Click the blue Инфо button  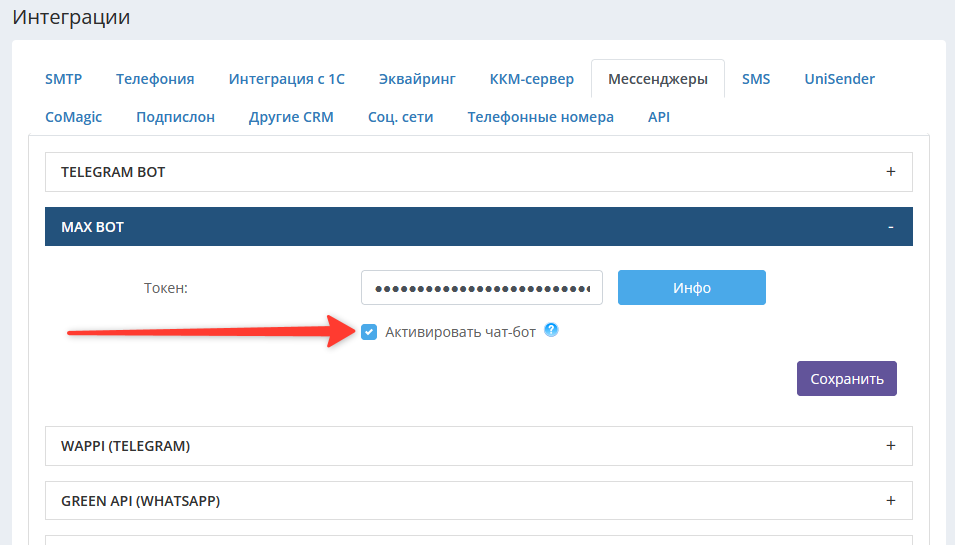[x=691, y=288]
